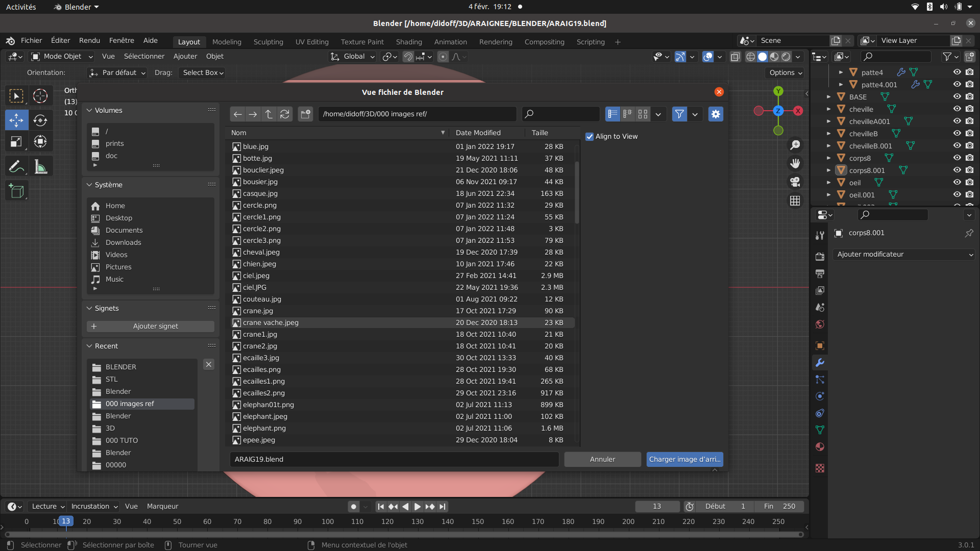Collapse the Signets panel section
The image size is (980, 551).
[x=89, y=308]
